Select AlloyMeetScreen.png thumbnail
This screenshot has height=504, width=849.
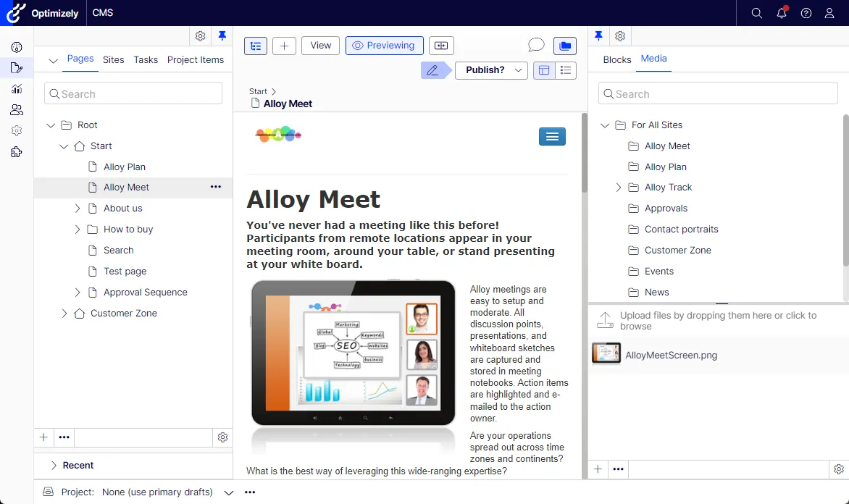tap(606, 354)
